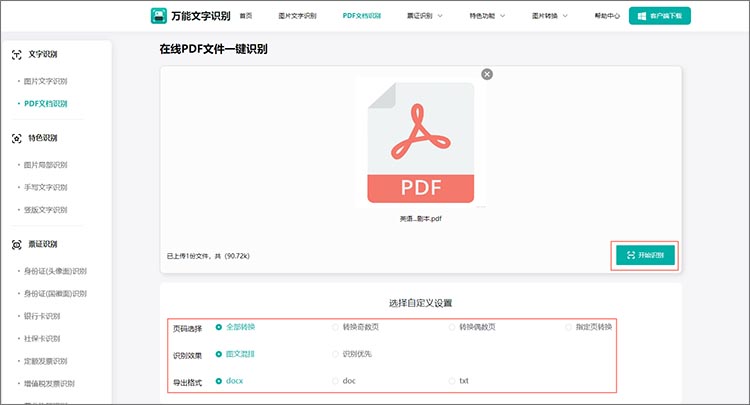Go to 首页 in the top navigation
This screenshot has width=750, height=405.
click(x=246, y=16)
